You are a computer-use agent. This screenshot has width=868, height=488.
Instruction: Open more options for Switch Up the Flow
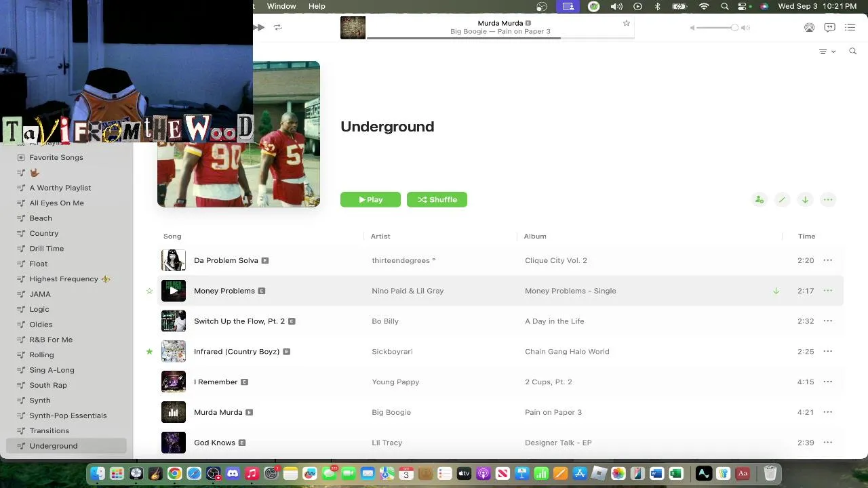coord(827,321)
